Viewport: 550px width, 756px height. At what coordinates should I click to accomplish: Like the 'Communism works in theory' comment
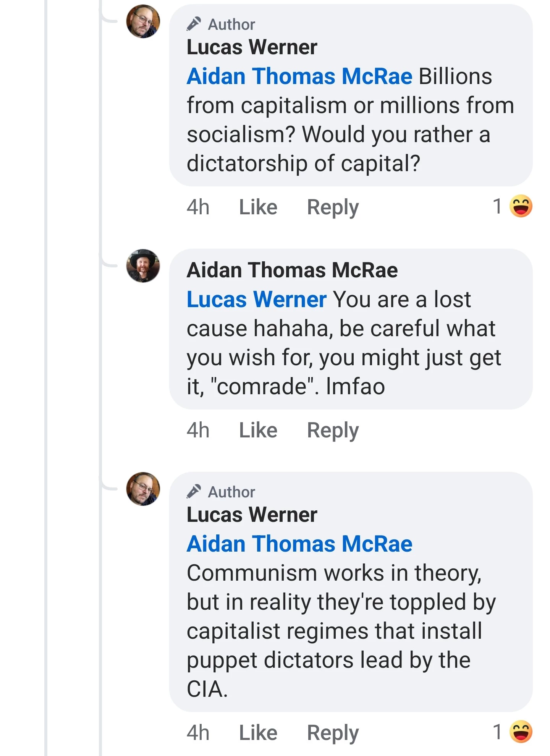pyautogui.click(x=258, y=733)
